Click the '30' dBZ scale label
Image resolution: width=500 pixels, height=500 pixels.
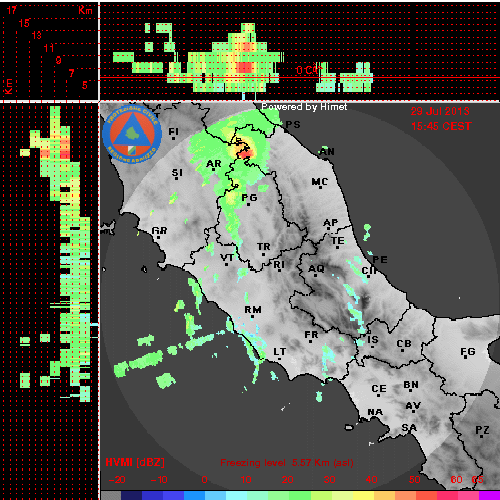[329, 480]
